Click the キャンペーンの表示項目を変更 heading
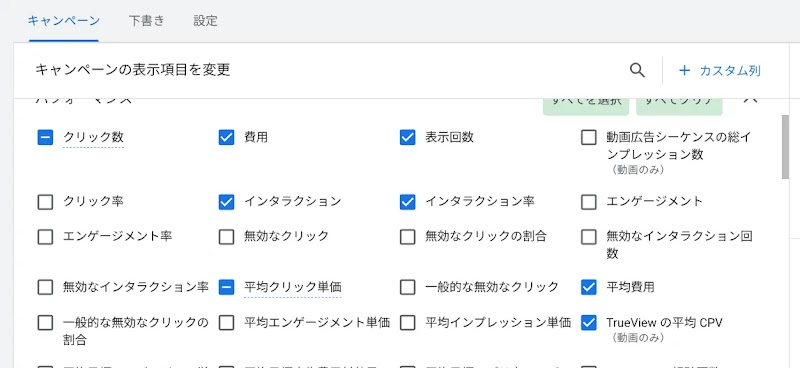The height and width of the screenshot is (368, 800). coord(133,70)
